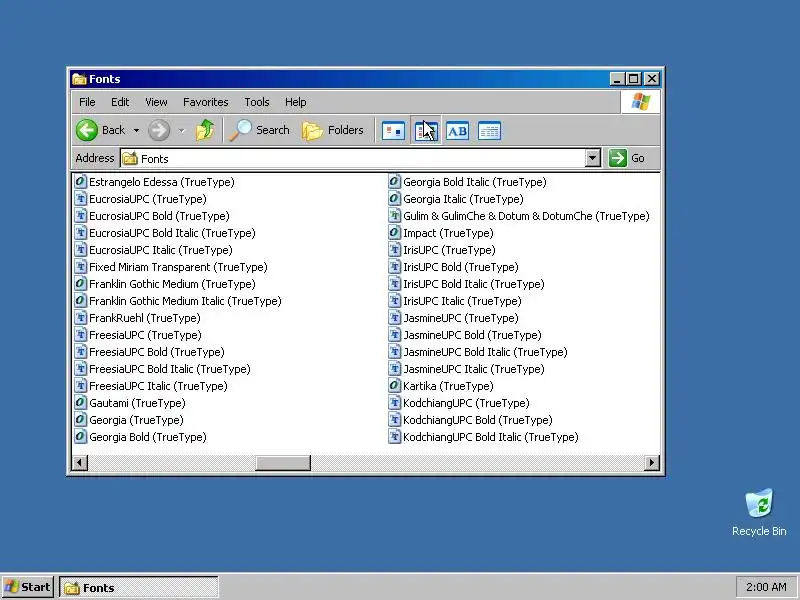Open the File menu
This screenshot has height=600, width=800.
pos(87,102)
